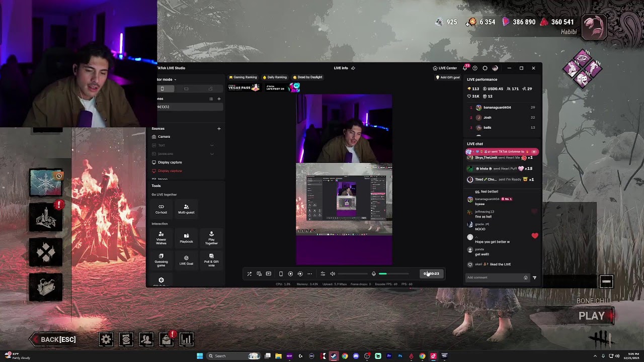Adjust the microphone level slider
Screen dimensions: 644x362
pyautogui.click(x=393, y=274)
